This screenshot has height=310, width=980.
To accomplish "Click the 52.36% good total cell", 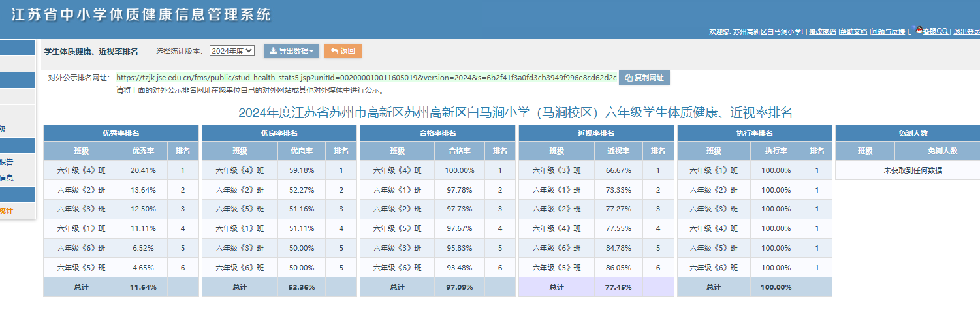I will click(302, 287).
